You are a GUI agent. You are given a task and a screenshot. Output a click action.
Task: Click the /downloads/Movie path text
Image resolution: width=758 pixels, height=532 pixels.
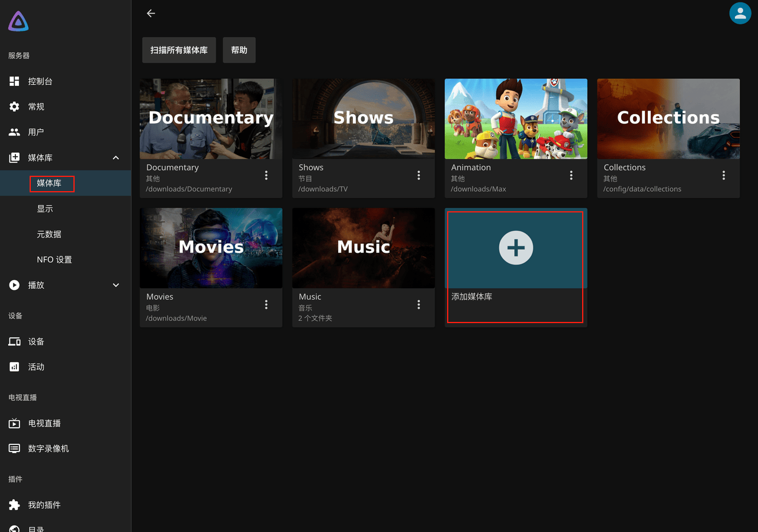coord(176,318)
